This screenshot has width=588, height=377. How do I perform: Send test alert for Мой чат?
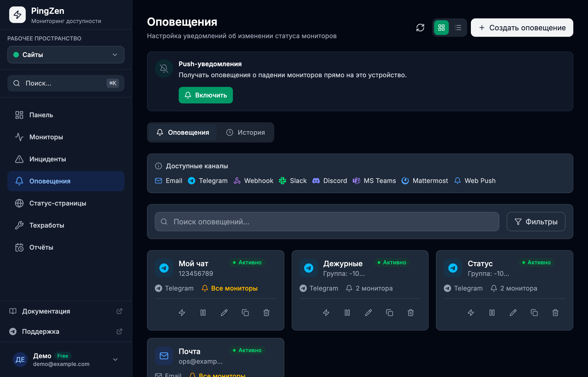click(182, 313)
